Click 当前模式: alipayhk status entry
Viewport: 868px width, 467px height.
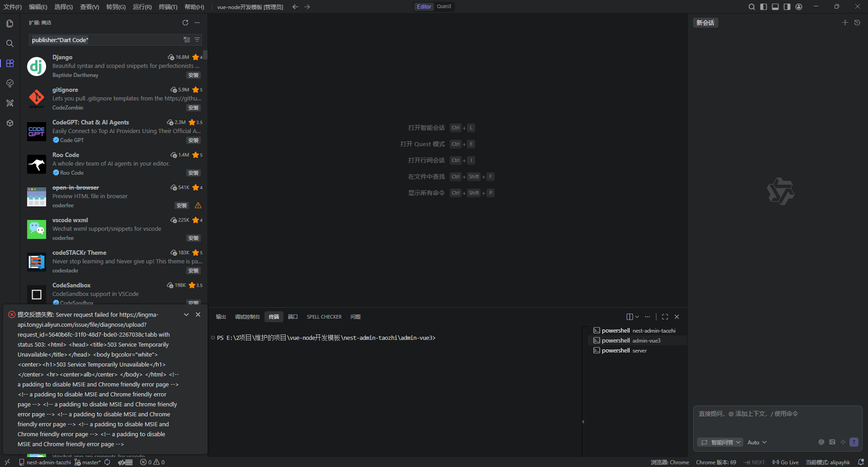point(828,462)
